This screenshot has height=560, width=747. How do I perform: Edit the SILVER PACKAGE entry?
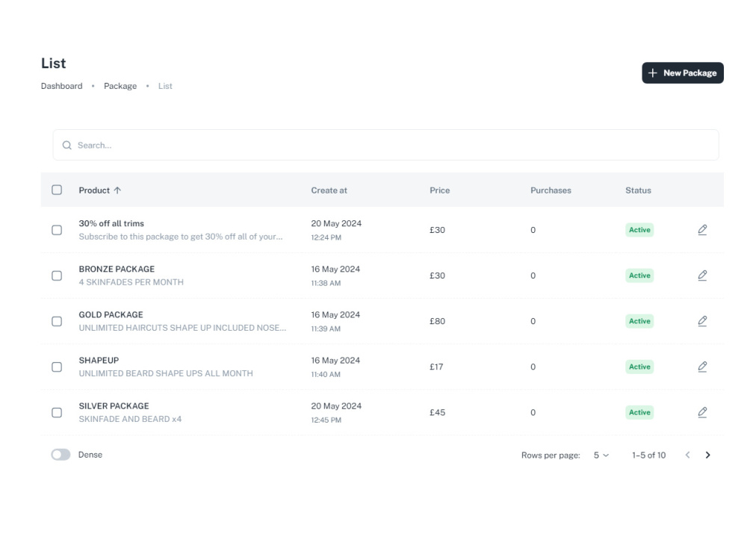tap(702, 412)
